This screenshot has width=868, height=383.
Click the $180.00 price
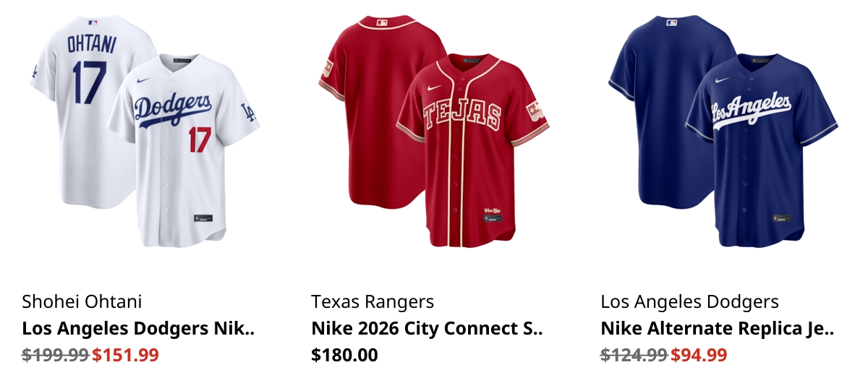[x=344, y=355]
